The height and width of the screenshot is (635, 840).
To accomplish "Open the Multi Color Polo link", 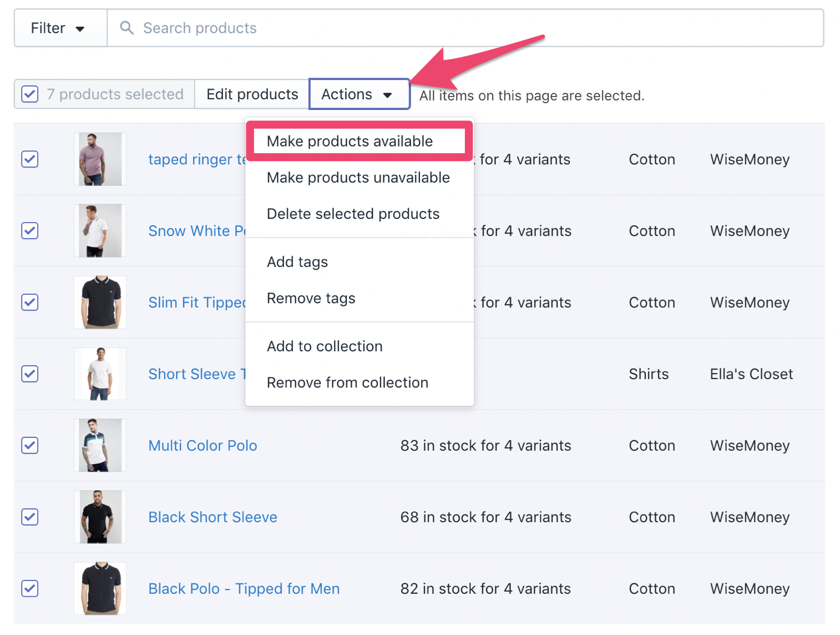I will [203, 446].
